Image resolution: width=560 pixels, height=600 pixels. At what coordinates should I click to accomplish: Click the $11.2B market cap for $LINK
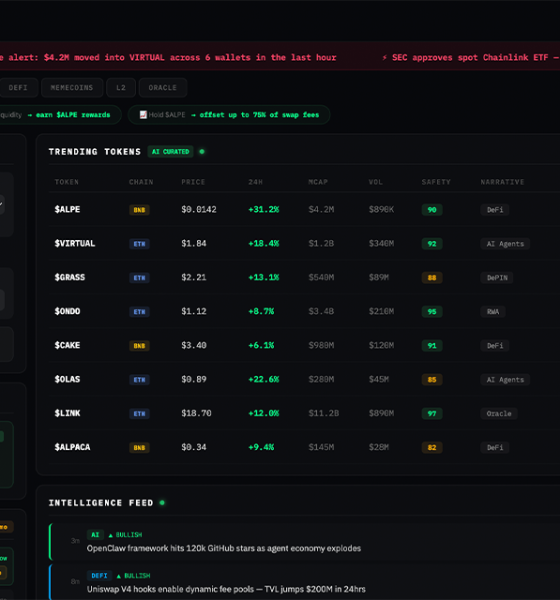click(323, 413)
